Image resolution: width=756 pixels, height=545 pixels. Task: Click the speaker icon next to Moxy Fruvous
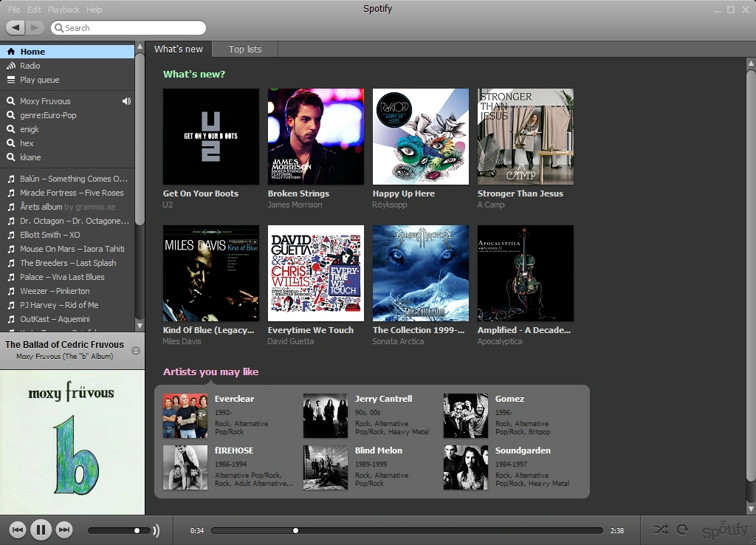pyautogui.click(x=126, y=101)
